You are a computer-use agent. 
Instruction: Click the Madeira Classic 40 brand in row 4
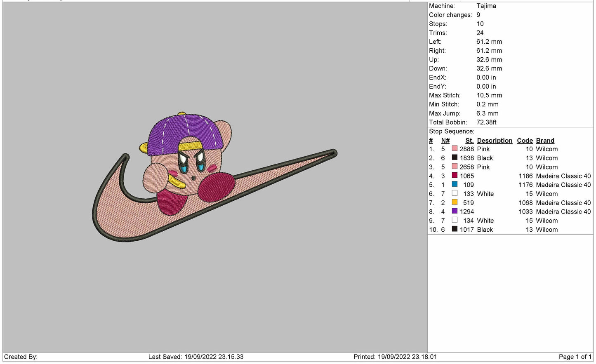[x=563, y=176]
